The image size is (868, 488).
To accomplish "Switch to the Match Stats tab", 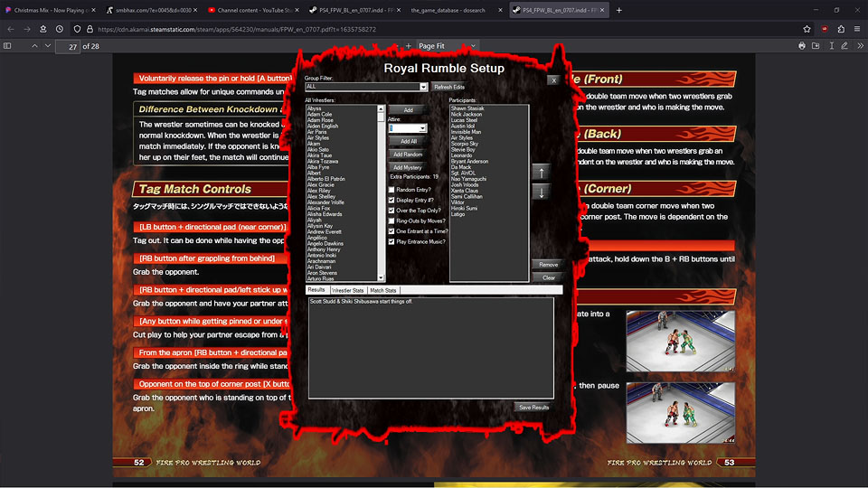I will tap(383, 290).
